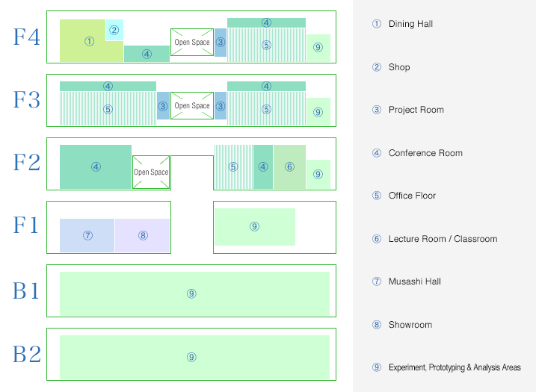The height and width of the screenshot is (392, 536).
Task: Click the Lecture Room block on F2
Action: (289, 167)
